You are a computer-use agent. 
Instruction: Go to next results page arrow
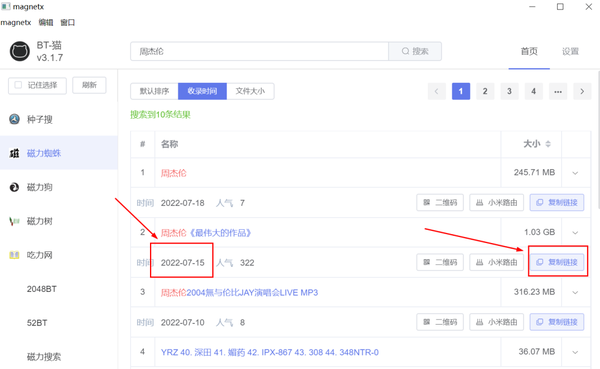tap(582, 91)
